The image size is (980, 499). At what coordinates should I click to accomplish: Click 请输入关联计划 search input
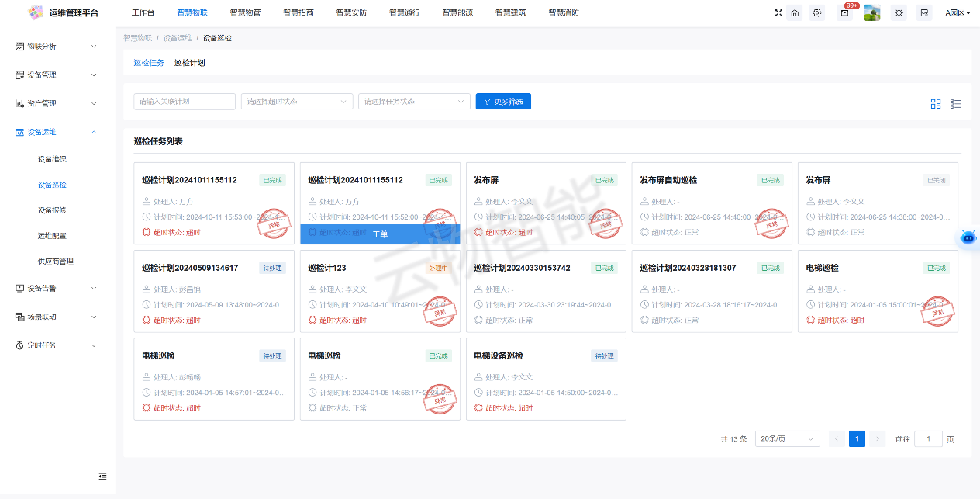click(x=185, y=102)
